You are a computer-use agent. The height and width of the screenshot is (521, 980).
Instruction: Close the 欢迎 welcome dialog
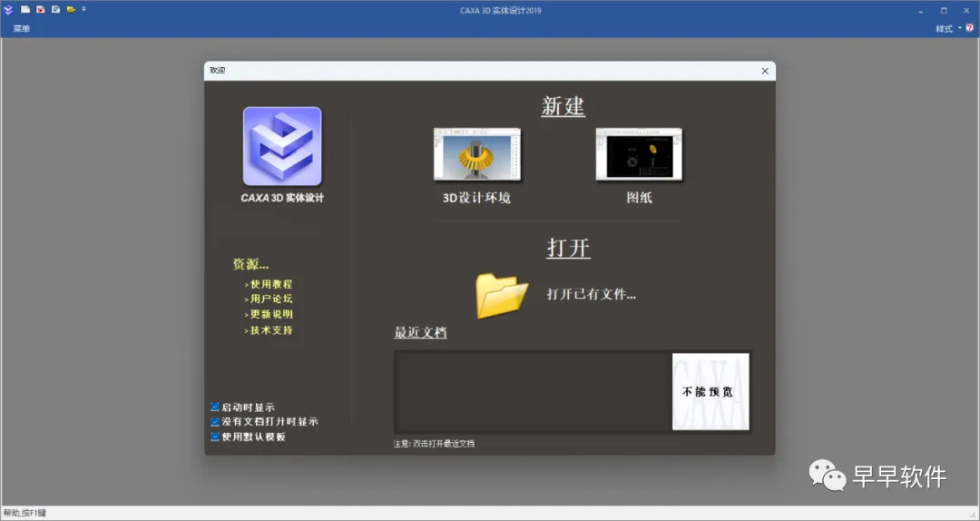[765, 71]
